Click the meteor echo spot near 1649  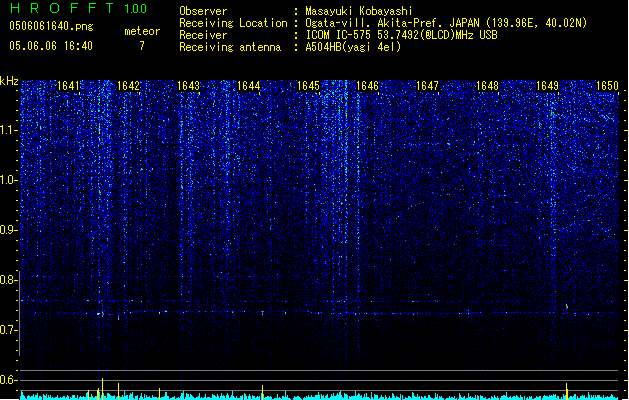tap(567, 307)
